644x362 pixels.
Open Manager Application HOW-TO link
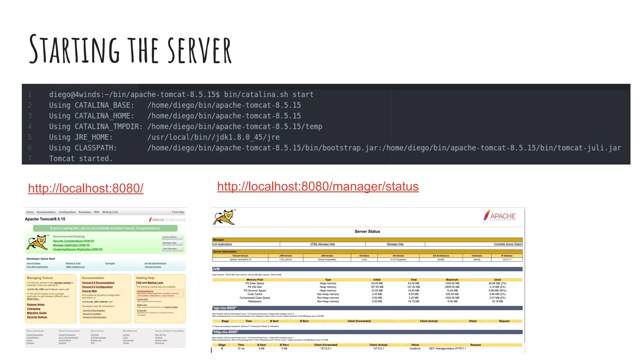(71, 245)
